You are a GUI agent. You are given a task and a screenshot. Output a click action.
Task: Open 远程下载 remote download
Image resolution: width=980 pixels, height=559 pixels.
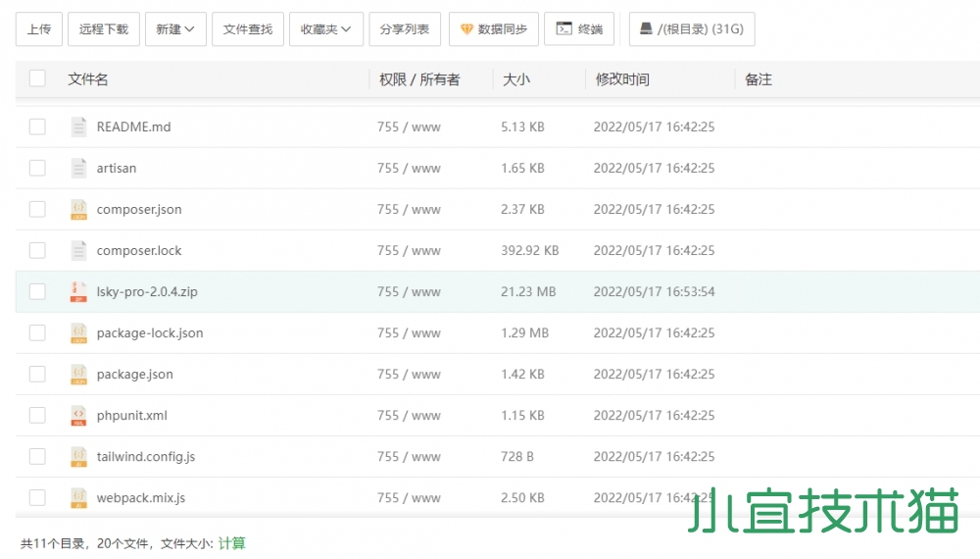(x=104, y=29)
